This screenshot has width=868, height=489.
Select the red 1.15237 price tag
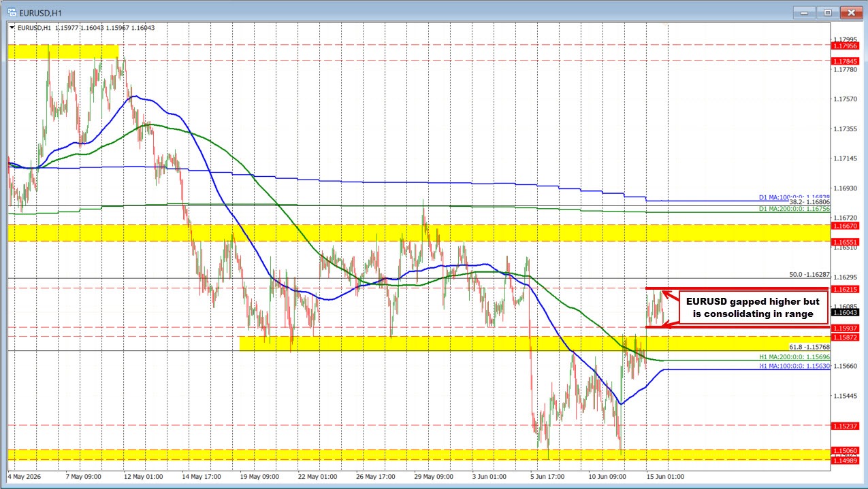tap(845, 426)
